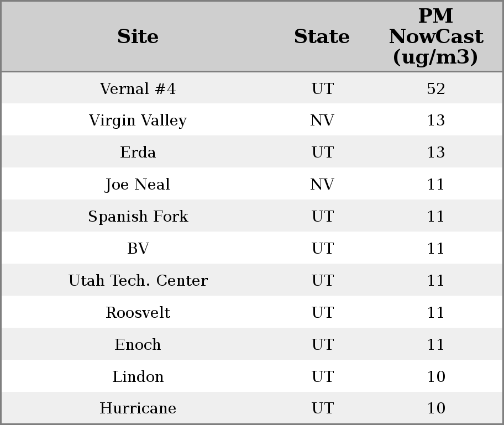Click the State column header
The height and width of the screenshot is (425, 504).
(x=322, y=36)
